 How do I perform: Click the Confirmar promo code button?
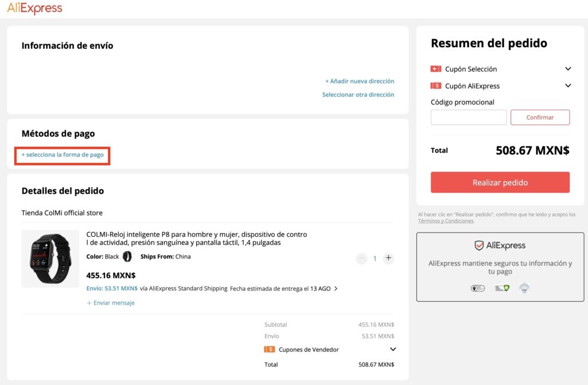(x=540, y=117)
